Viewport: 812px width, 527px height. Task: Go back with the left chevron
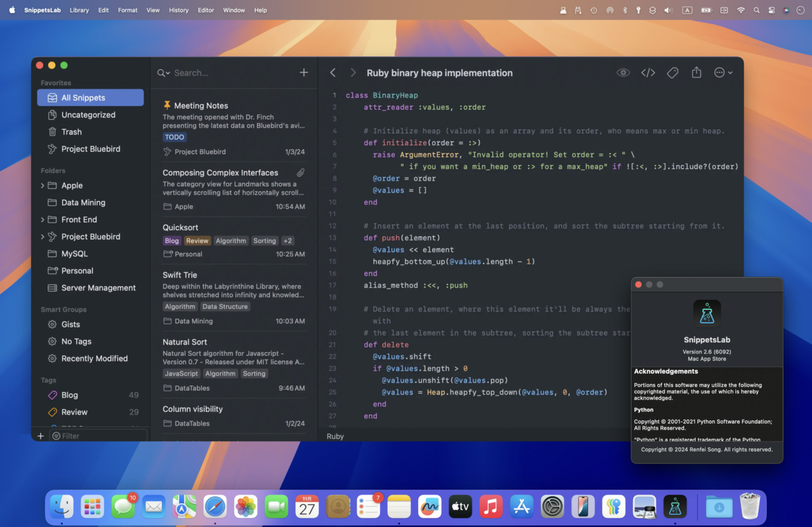pyautogui.click(x=333, y=73)
